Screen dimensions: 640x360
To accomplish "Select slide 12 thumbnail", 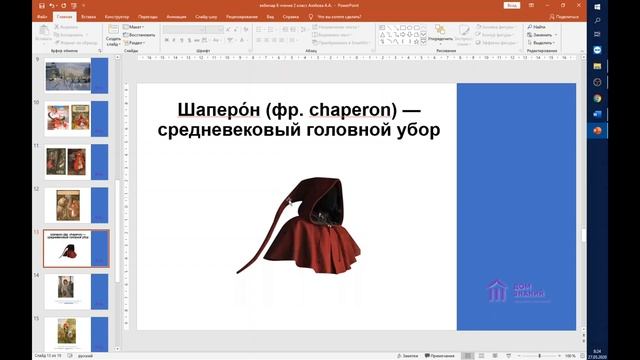I will (x=76, y=205).
